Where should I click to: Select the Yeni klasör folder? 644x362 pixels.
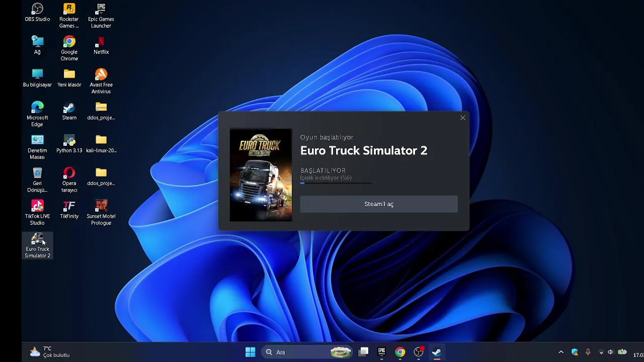69,78
